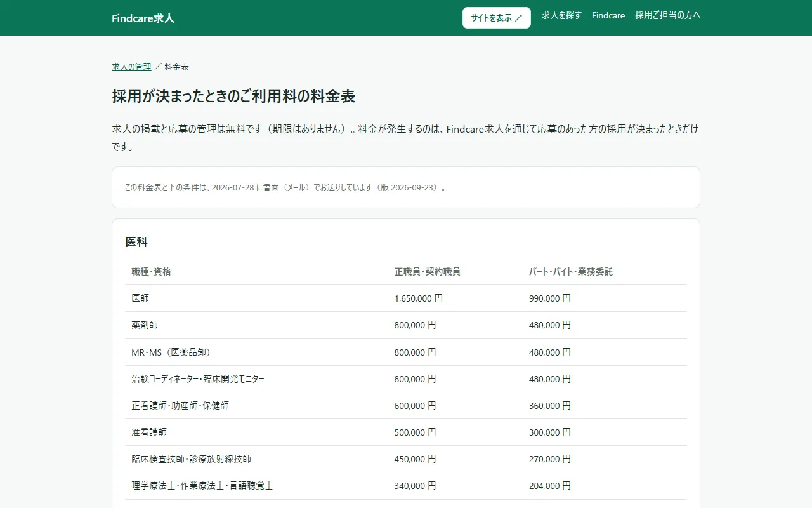
Task: Select the MR・MS（医薬品卸） row label
Action: (171, 352)
